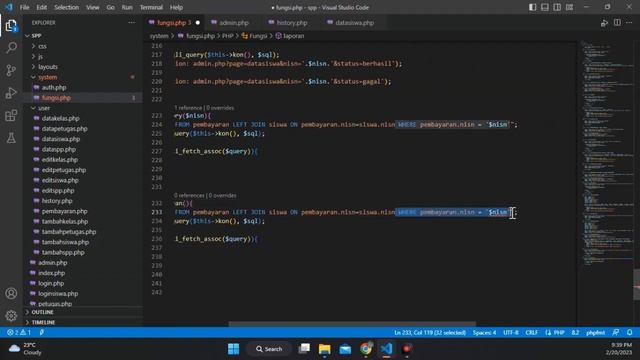The height and width of the screenshot is (360, 640).
Task: Click the system breadcrumb item
Action: click(x=159, y=36)
